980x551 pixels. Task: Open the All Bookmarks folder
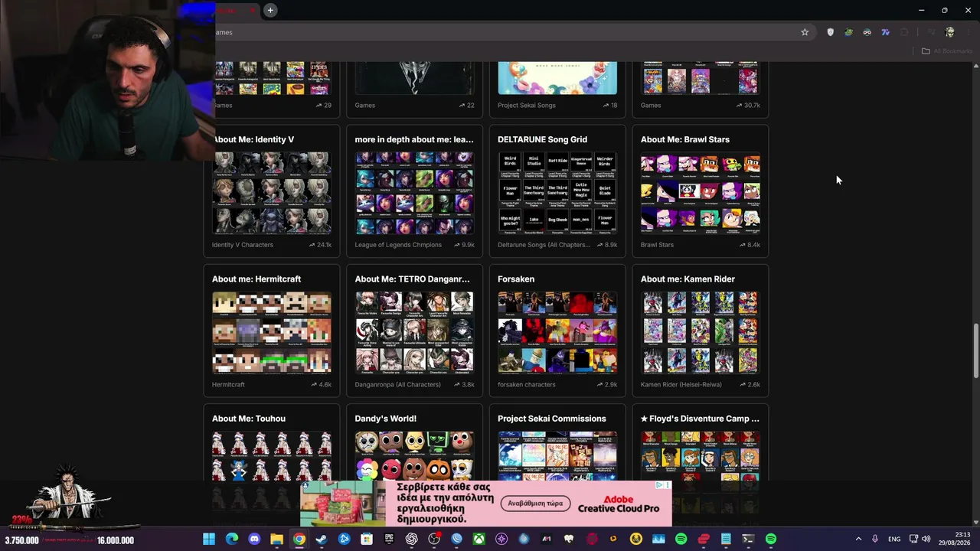(946, 51)
